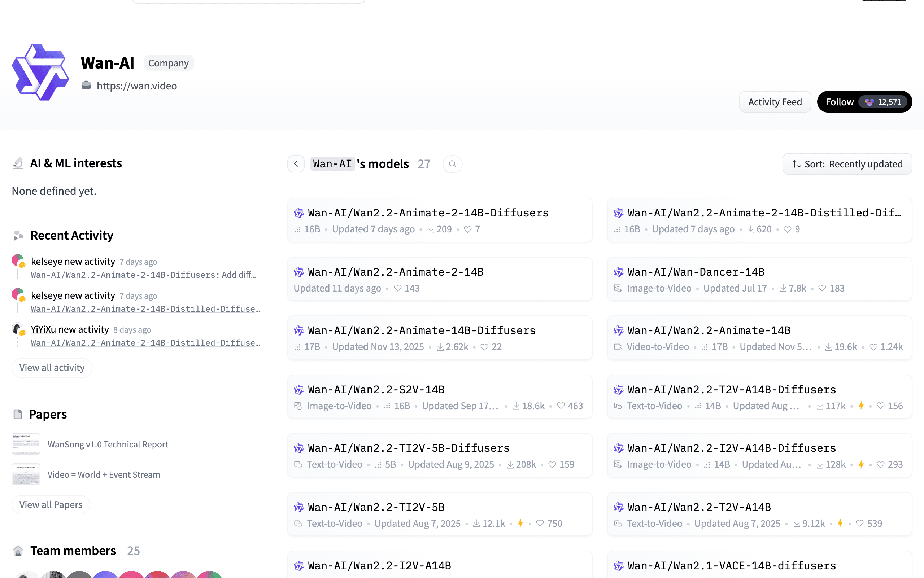Click the models count 27
924x578 pixels.
pyautogui.click(x=424, y=164)
